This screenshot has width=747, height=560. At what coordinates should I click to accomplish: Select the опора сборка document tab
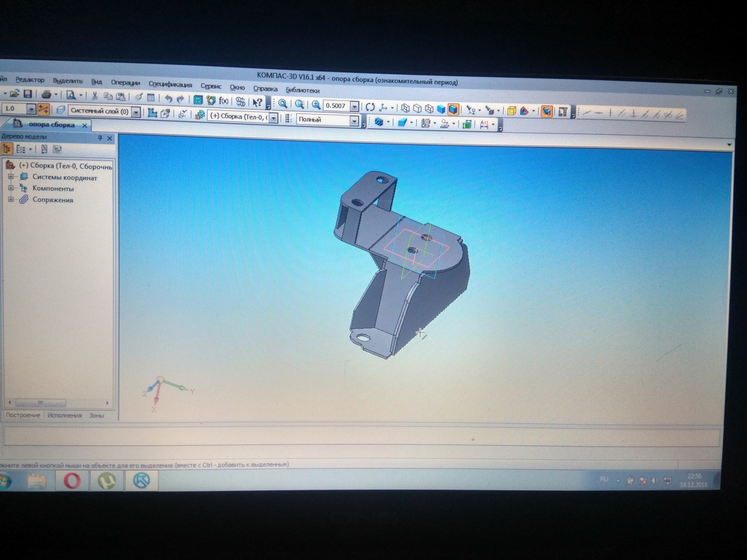(x=51, y=124)
